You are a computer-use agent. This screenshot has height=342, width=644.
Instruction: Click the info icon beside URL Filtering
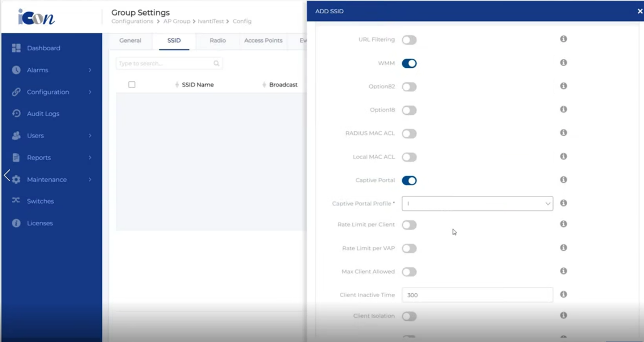[563, 39]
